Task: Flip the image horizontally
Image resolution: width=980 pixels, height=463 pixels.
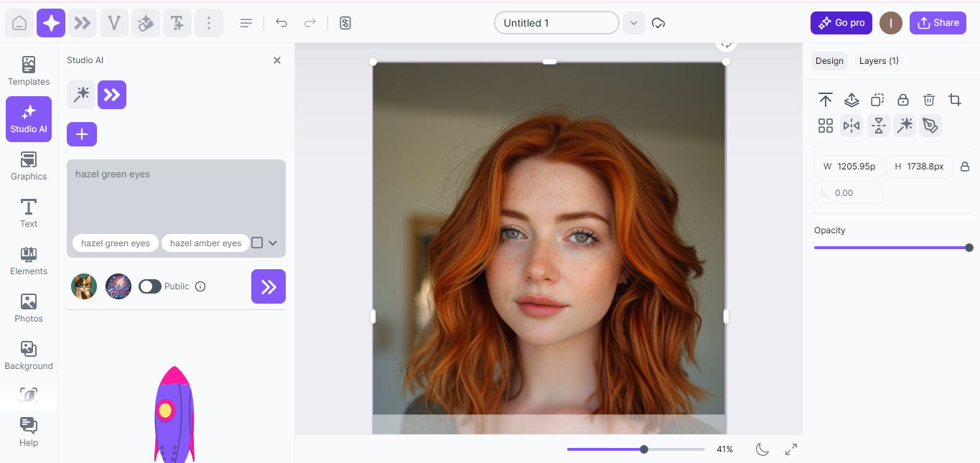Action: pos(851,126)
